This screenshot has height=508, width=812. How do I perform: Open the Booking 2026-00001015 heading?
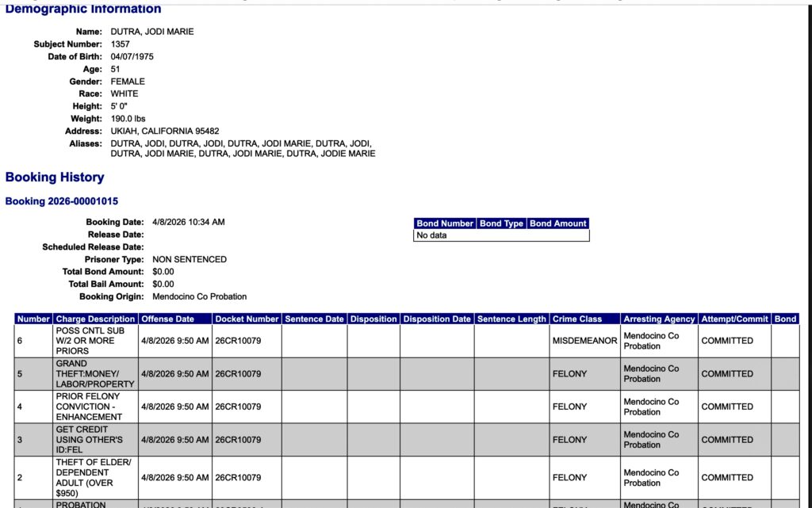click(62, 201)
